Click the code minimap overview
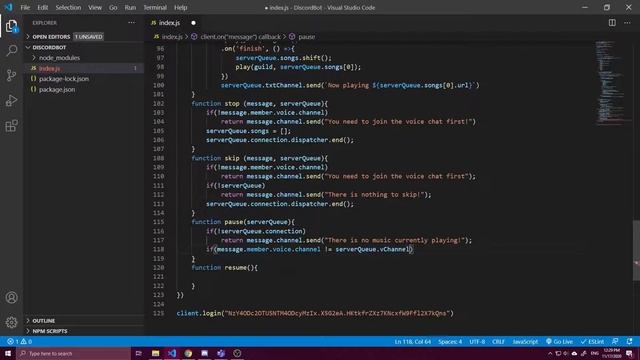Viewport: 640px width, 360px height. pos(612,82)
